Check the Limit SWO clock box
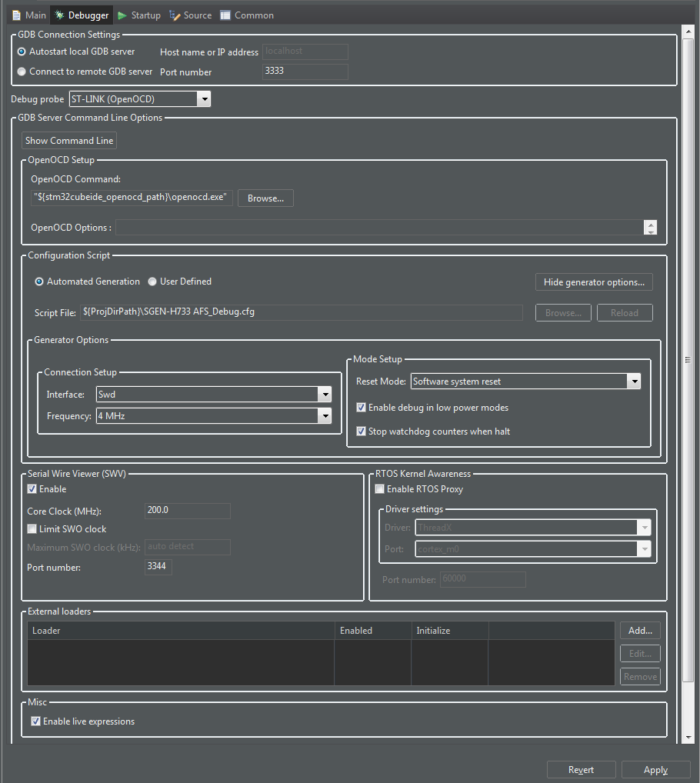 [x=32, y=528]
